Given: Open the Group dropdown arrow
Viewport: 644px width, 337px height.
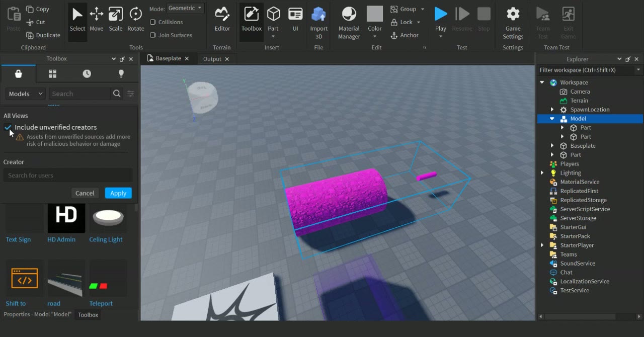Looking at the screenshot, I should (x=423, y=9).
